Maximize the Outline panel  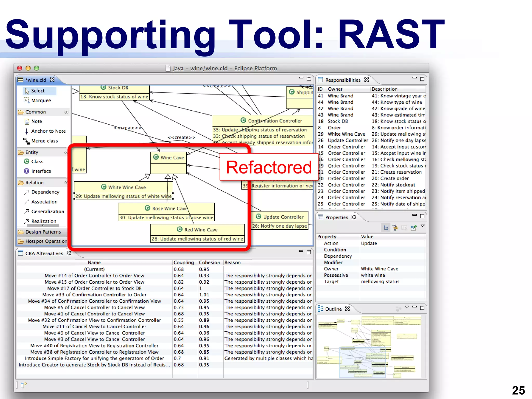422,308
